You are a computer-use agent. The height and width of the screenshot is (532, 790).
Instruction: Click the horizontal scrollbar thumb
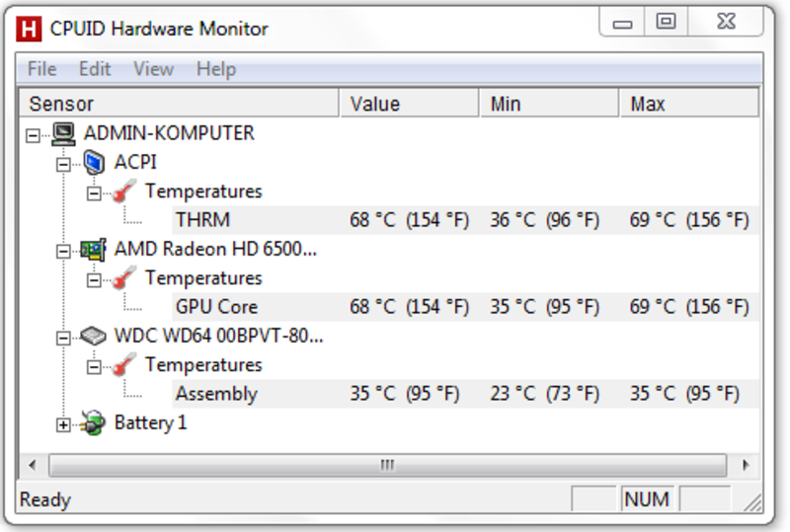pyautogui.click(x=387, y=465)
